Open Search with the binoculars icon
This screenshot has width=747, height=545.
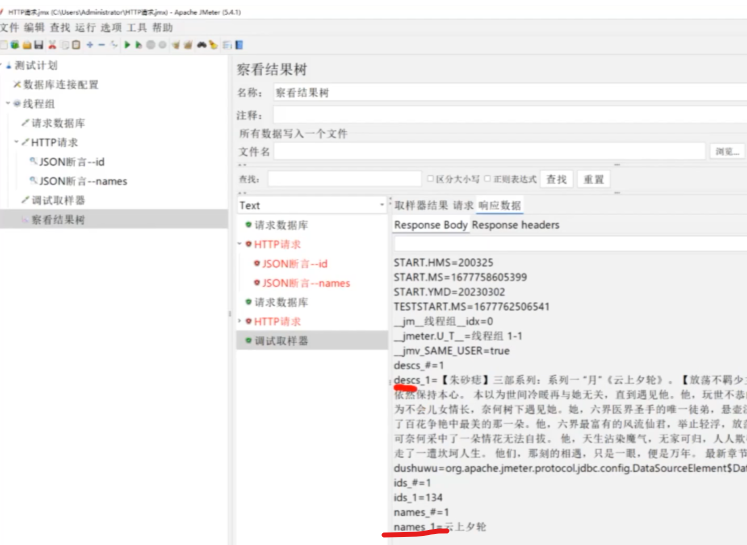point(202,45)
